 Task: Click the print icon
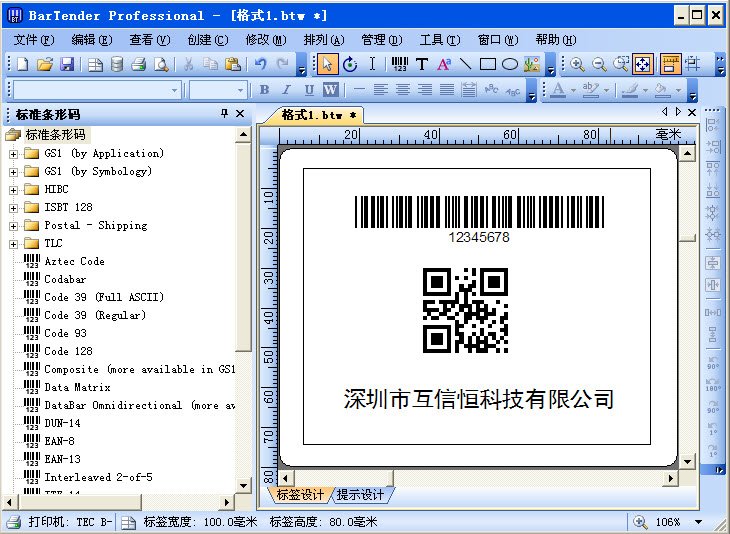pyautogui.click(x=138, y=65)
